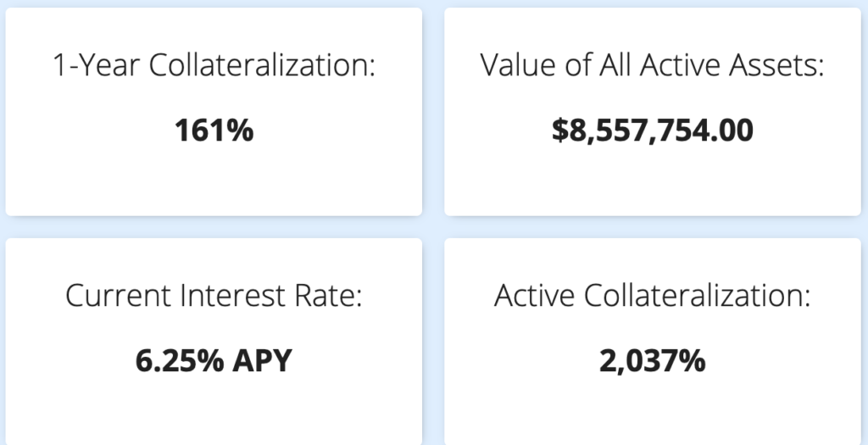Viewport: 868px width, 445px height.
Task: Select the 161% value
Action: 214,131
